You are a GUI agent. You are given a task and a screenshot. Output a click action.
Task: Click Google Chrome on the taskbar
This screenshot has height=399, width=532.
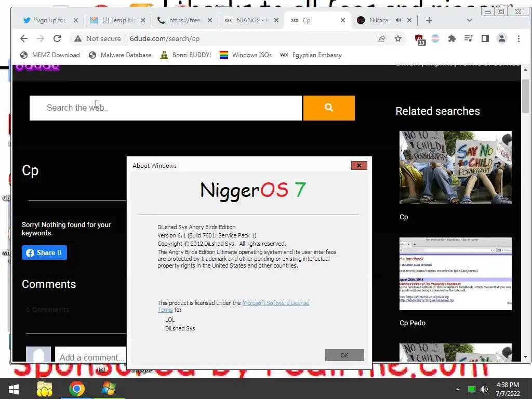point(77,389)
